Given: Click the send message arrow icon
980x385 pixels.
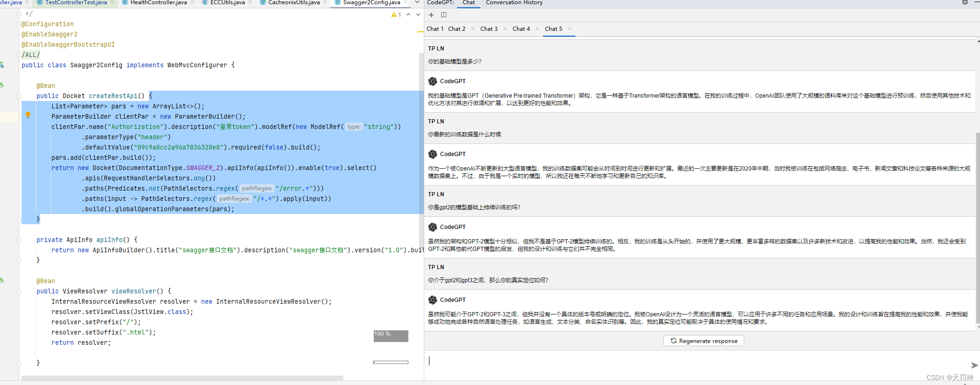Looking at the screenshot, I should click(974, 365).
